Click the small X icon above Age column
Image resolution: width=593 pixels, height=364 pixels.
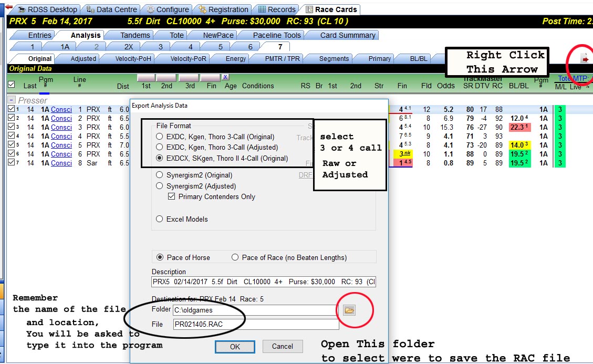tap(225, 77)
